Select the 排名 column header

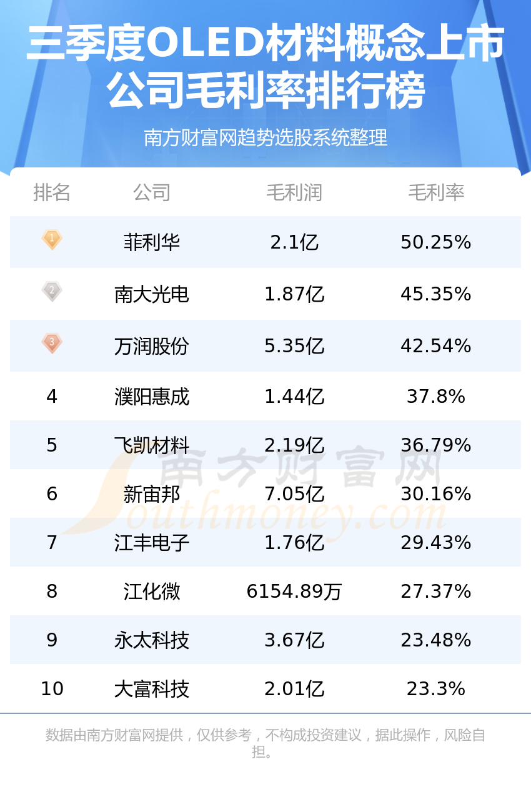[x=52, y=192]
